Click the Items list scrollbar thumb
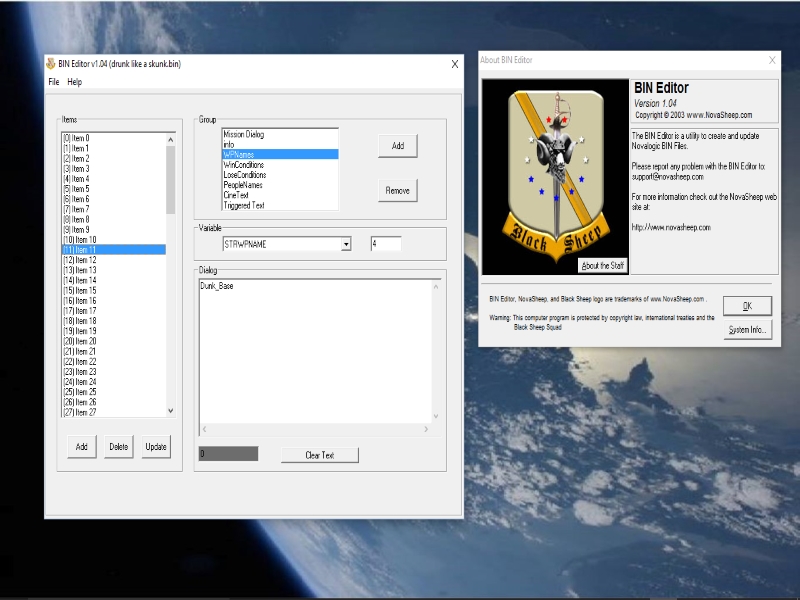 pos(170,180)
